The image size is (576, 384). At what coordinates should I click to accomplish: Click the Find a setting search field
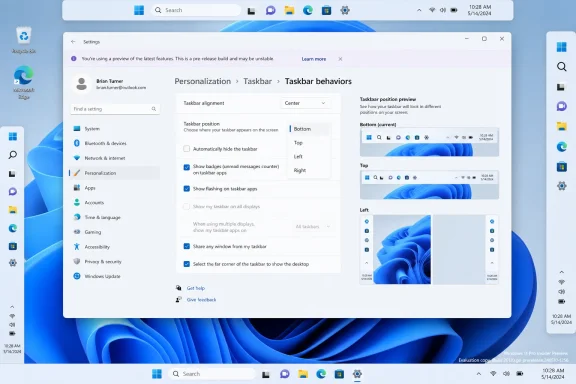pos(115,109)
